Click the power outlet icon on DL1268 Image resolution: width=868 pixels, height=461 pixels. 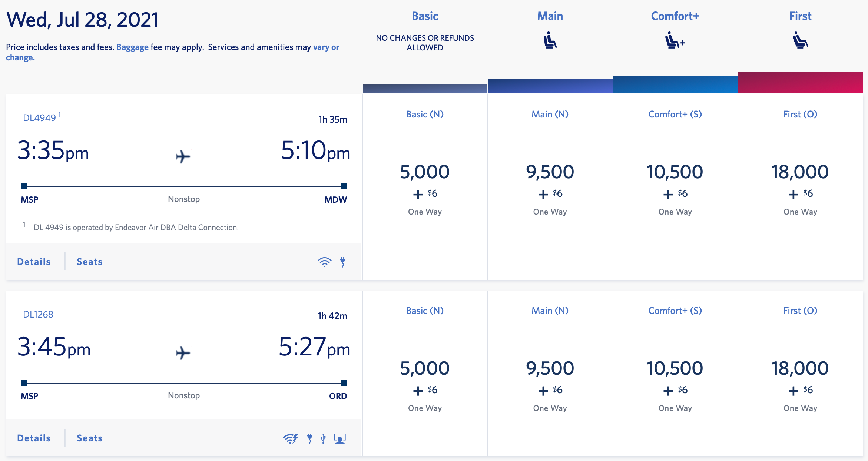pyautogui.click(x=309, y=438)
